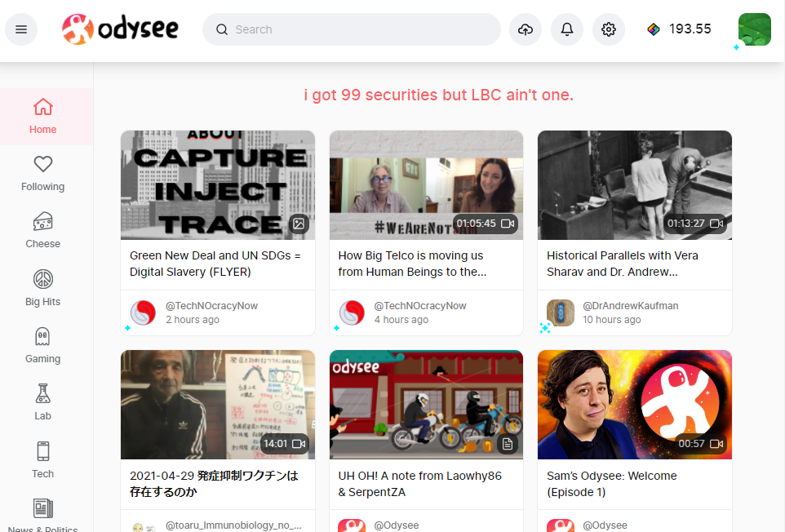Select the Tech category

pos(43,460)
